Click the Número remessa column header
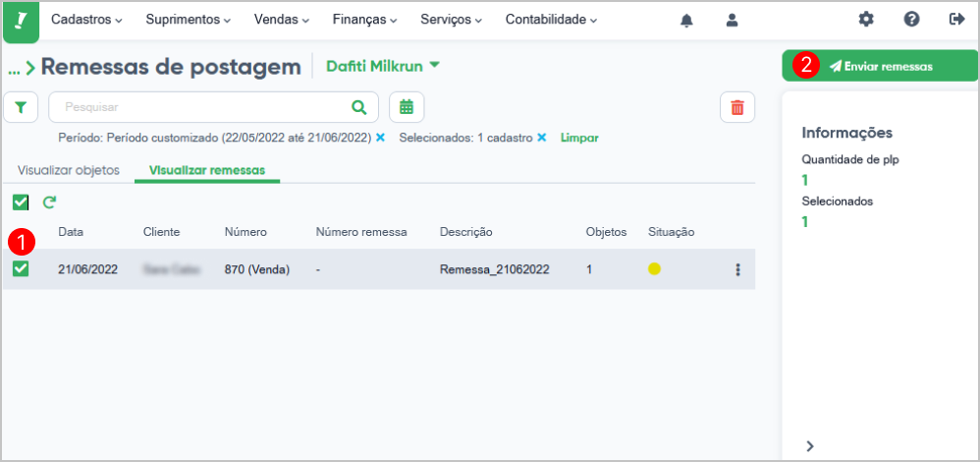Image resolution: width=980 pixels, height=462 pixels. pos(362,232)
